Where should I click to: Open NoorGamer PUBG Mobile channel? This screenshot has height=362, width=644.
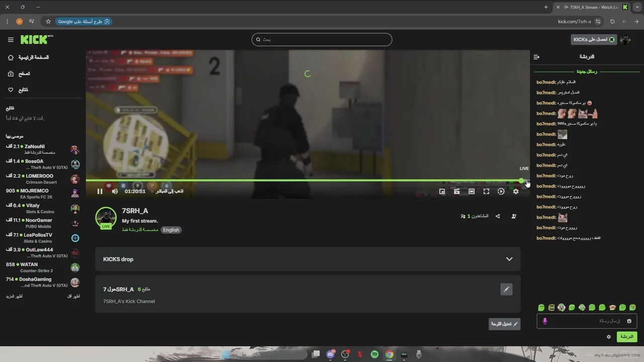[43, 223]
